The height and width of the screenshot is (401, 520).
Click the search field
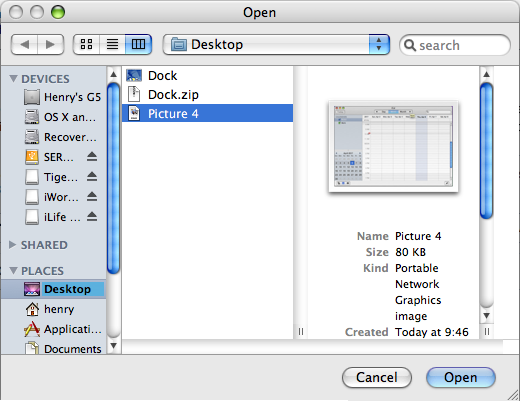(455, 45)
